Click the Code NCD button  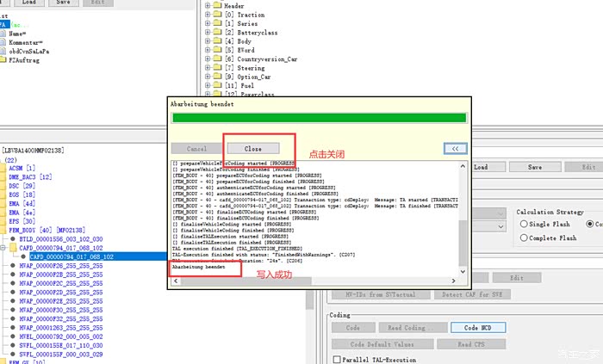[478, 328]
